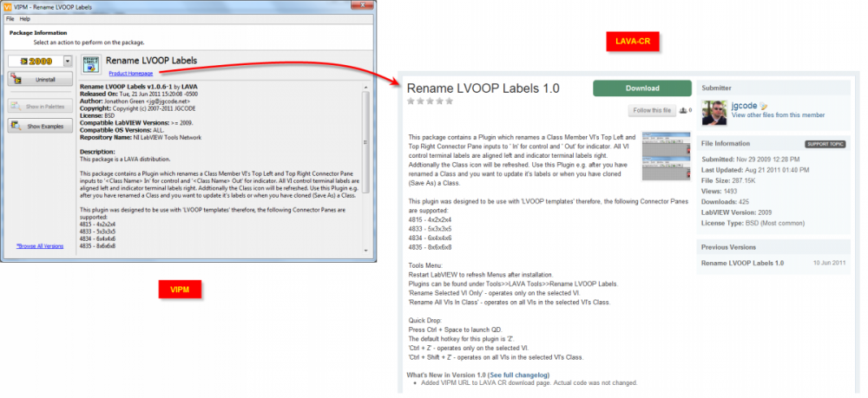Click the VIPM title bar app icon
The width and height of the screenshot is (868, 398).
pyautogui.click(x=7, y=7)
